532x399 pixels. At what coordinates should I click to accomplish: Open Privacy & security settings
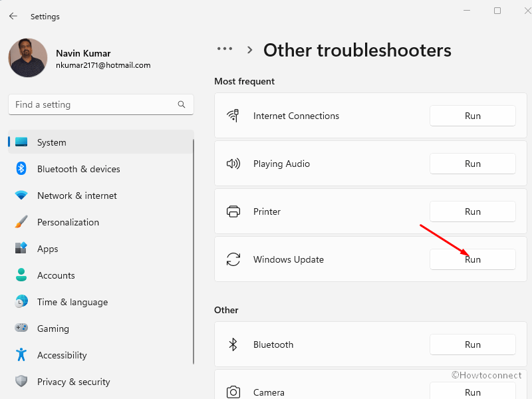click(x=101, y=381)
